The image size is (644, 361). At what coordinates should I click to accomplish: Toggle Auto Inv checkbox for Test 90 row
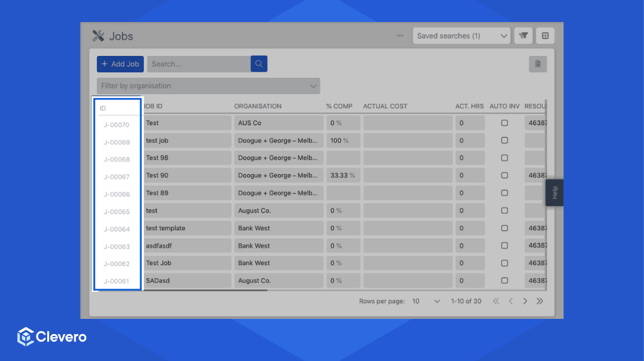(x=504, y=175)
